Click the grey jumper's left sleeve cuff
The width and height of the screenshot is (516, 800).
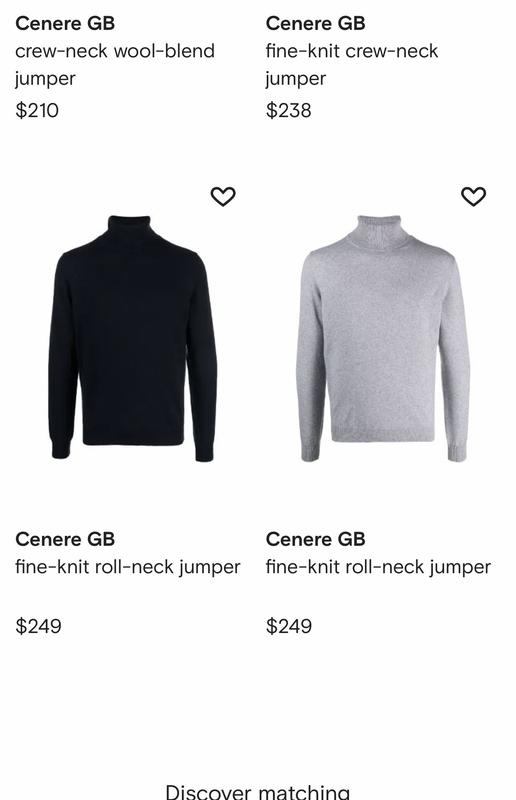(310, 453)
